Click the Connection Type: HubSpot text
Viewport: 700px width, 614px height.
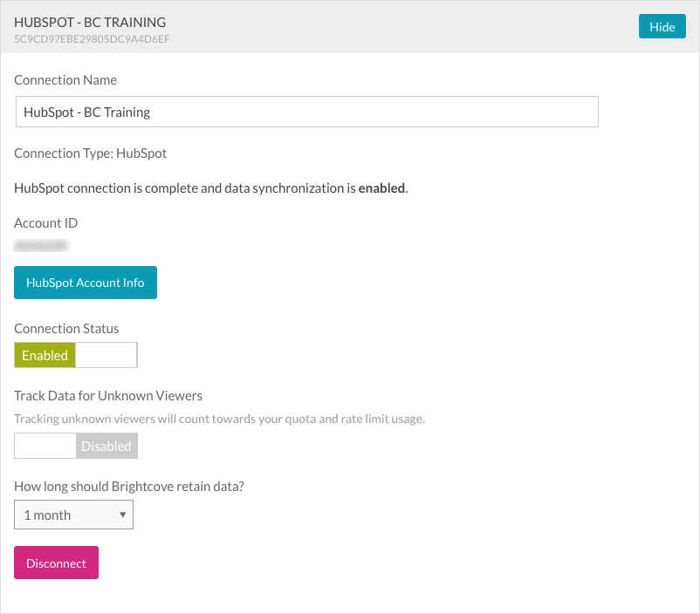(91, 153)
